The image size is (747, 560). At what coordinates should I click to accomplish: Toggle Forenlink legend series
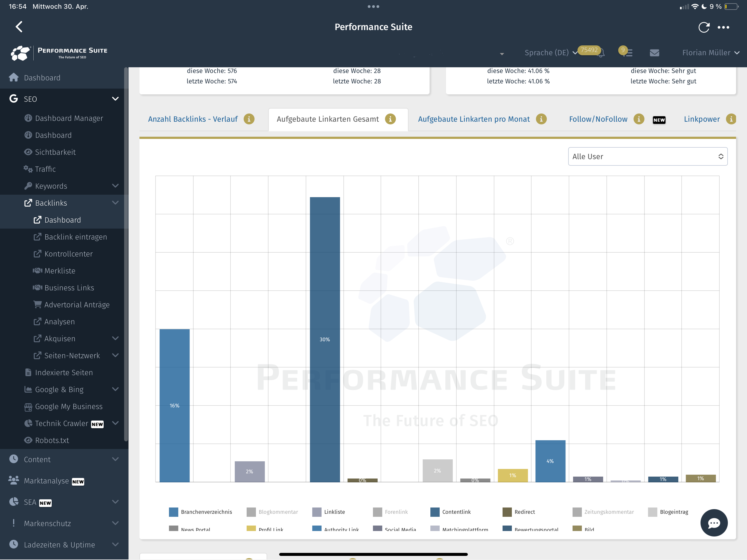tap(390, 512)
